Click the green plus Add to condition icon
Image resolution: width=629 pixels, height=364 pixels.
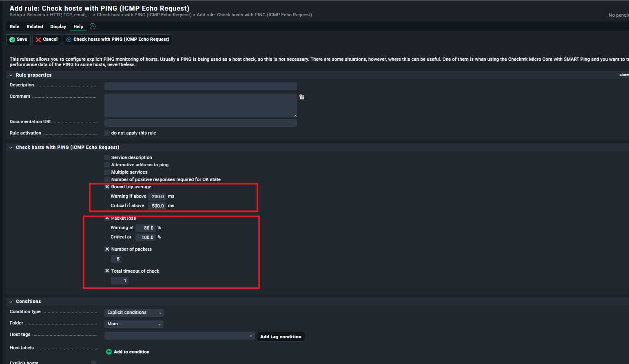click(x=109, y=352)
